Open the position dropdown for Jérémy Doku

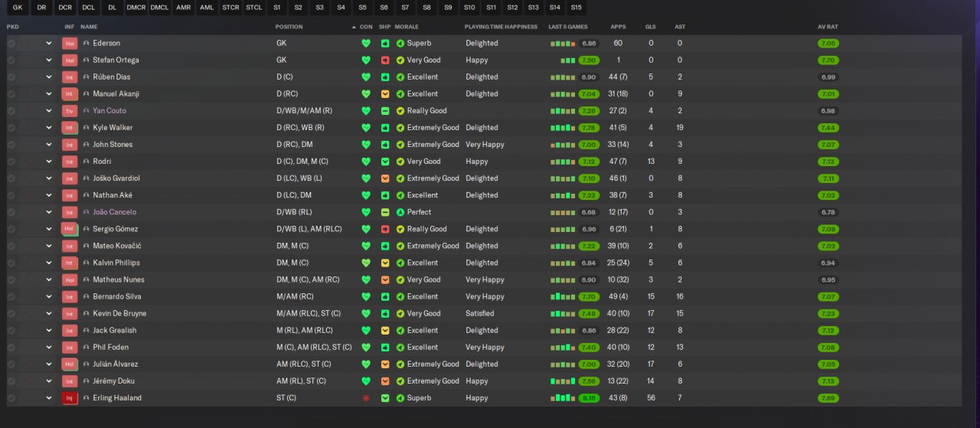tap(49, 381)
